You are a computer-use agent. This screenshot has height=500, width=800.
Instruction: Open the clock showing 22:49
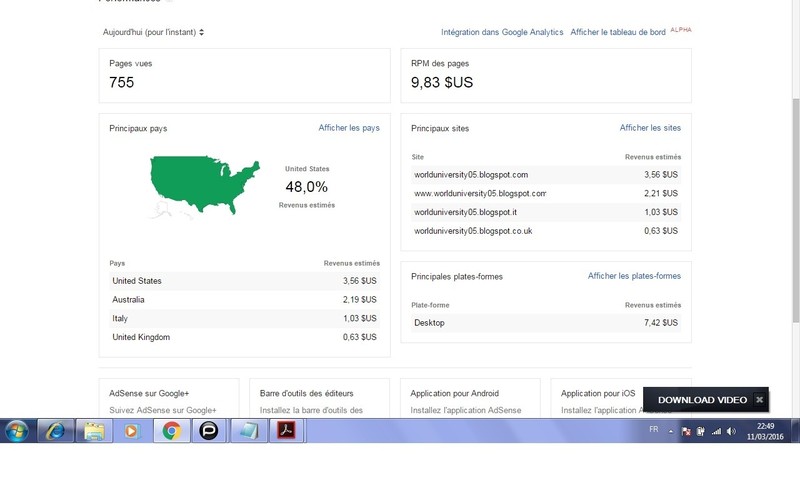coord(765,431)
